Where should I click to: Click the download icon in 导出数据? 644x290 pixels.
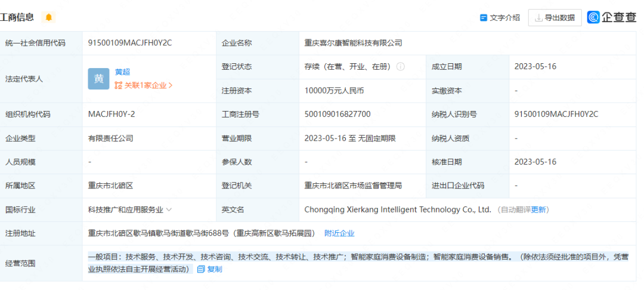point(538,18)
